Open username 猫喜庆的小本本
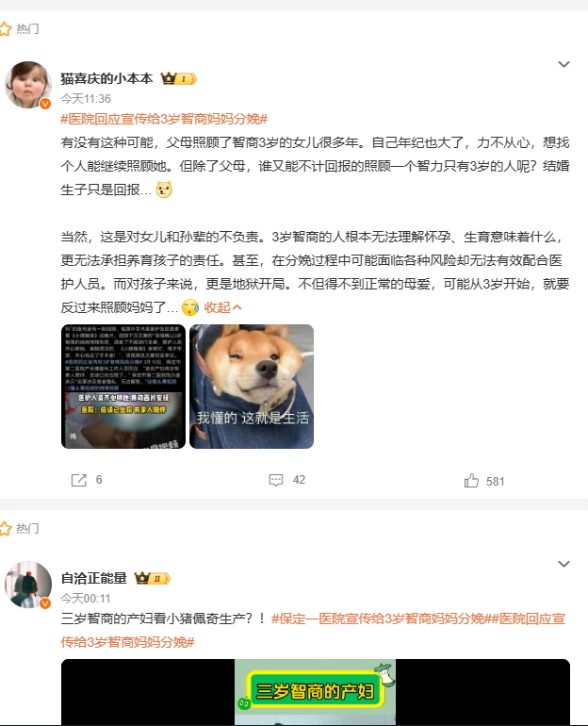Screen dimensions: 588x726 tap(106, 78)
